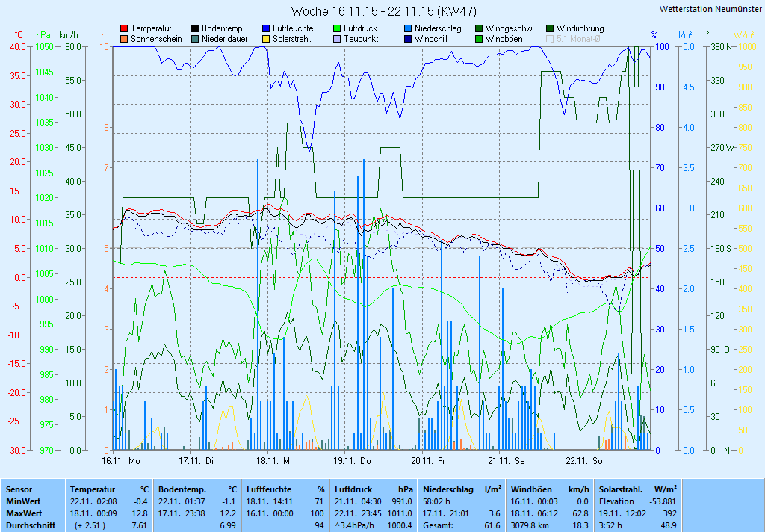Click the red °C axis unit label
Image resolution: width=765 pixels, height=532 pixels.
pos(19,35)
